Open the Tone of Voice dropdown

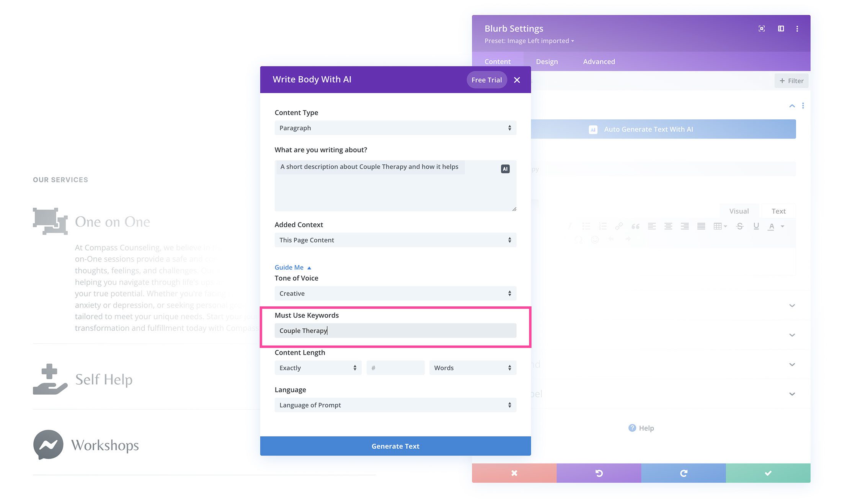point(395,293)
